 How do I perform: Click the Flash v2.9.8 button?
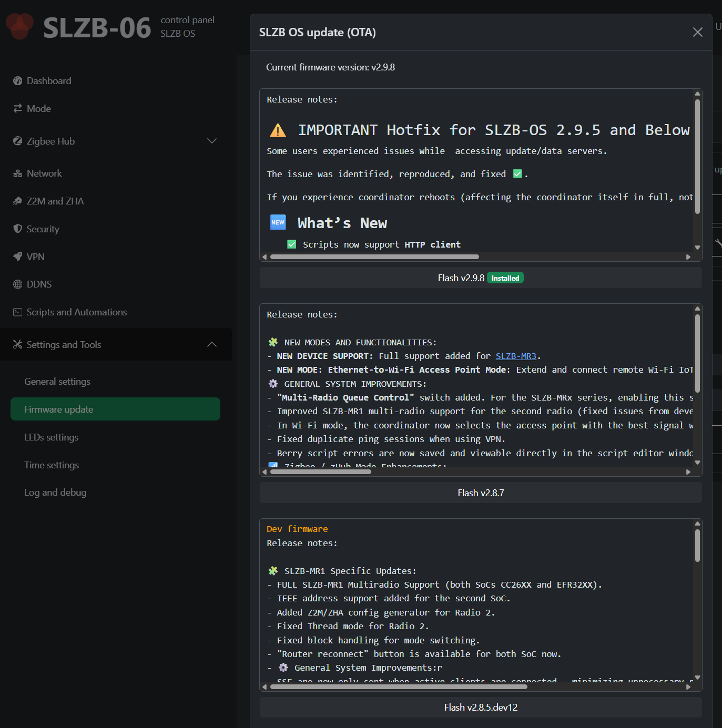pos(481,278)
